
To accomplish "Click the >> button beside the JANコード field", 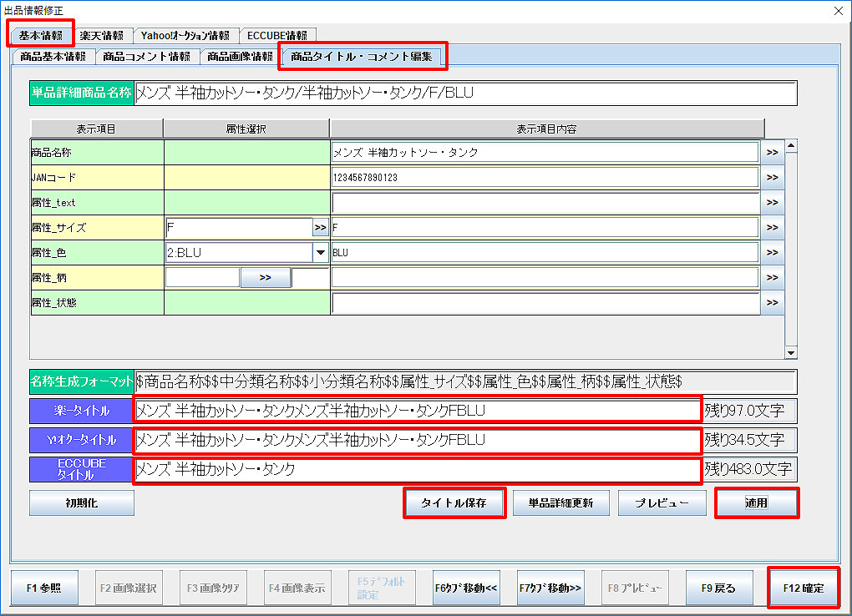I will pyautogui.click(x=771, y=178).
